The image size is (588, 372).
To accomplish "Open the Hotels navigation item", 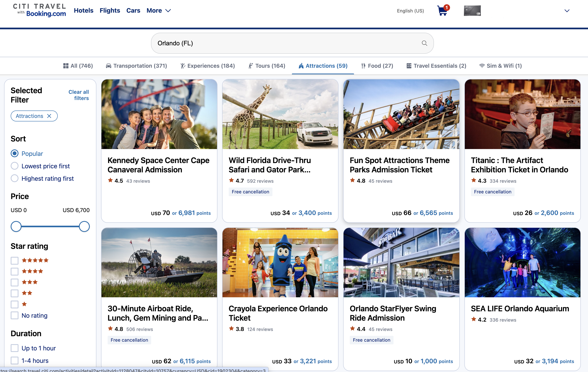I will click(x=84, y=11).
